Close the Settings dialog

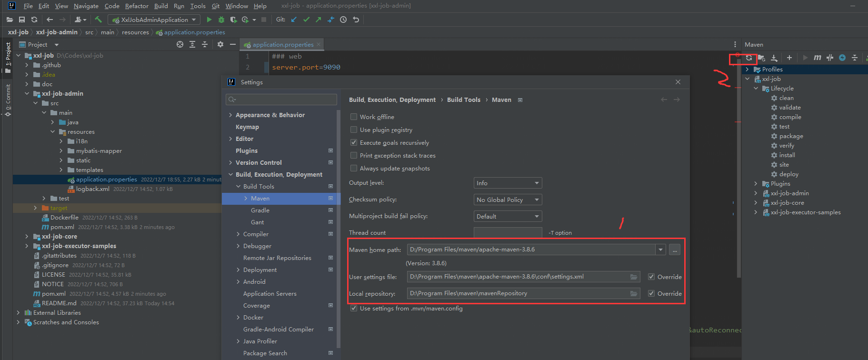(x=678, y=82)
